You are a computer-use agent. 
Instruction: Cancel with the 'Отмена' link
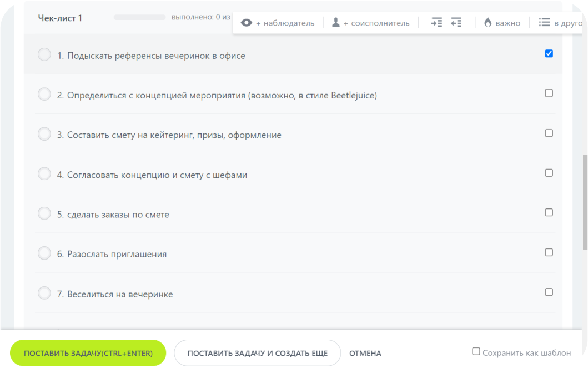coord(365,354)
